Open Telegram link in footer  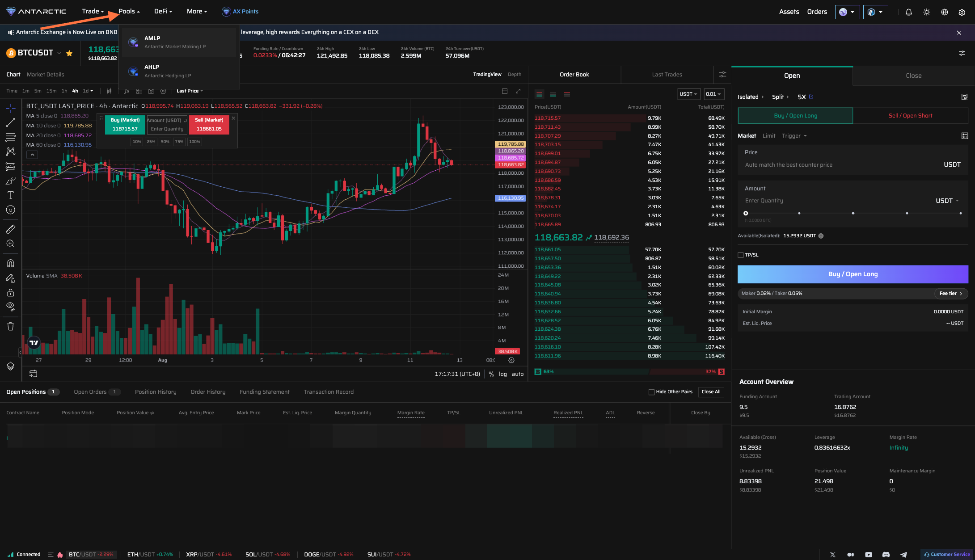tap(903, 554)
